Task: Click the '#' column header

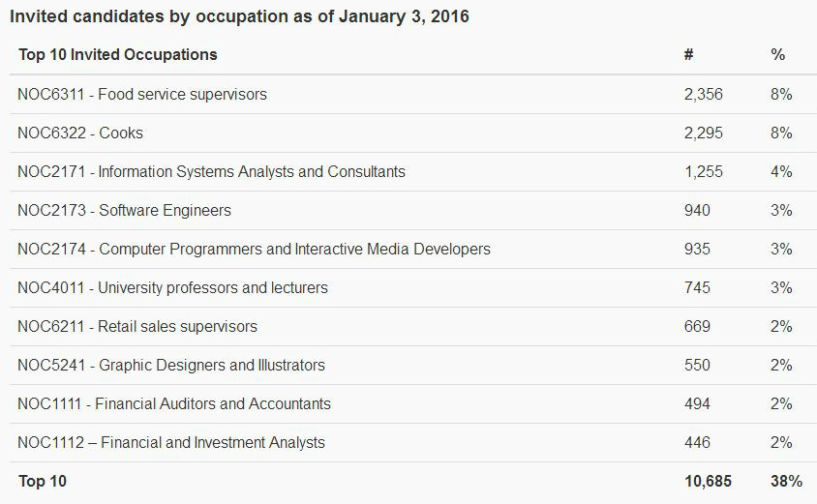Action: (688, 55)
